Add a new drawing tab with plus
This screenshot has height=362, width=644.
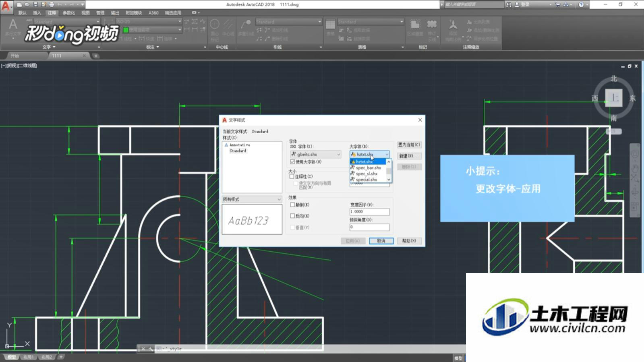pos(96,56)
